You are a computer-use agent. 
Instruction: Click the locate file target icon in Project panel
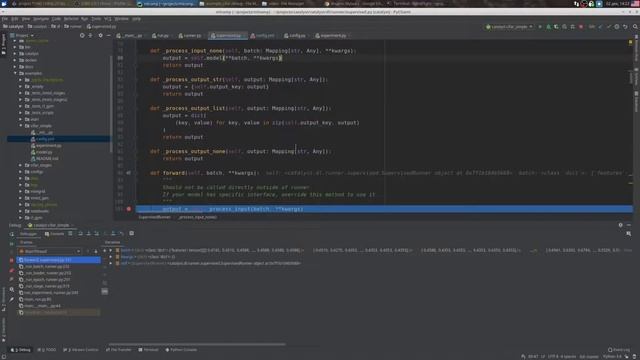(x=82, y=36)
